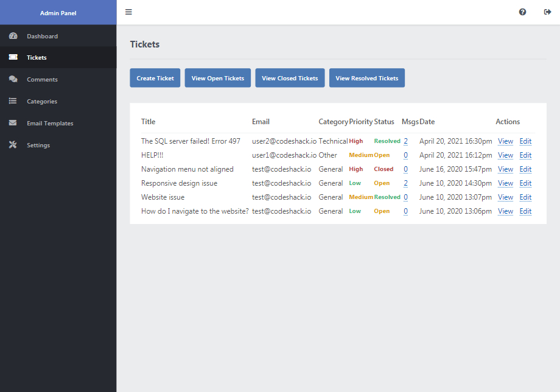Click 'Responsive design issue' title

point(180,183)
